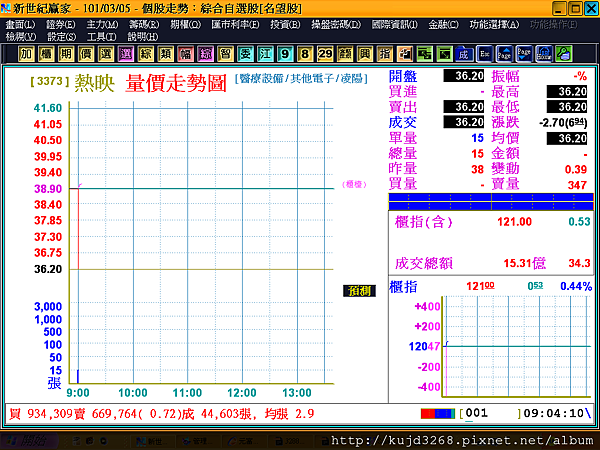The width and height of the screenshot is (600, 450).
Task: Click stock code [3373] label
Action: click(50, 81)
